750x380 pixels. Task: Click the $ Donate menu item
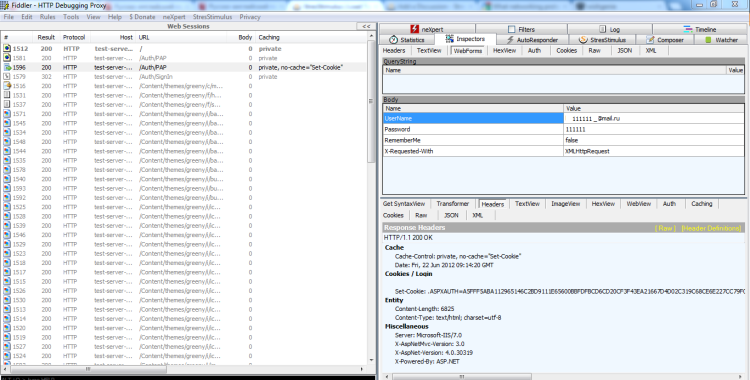point(142,17)
